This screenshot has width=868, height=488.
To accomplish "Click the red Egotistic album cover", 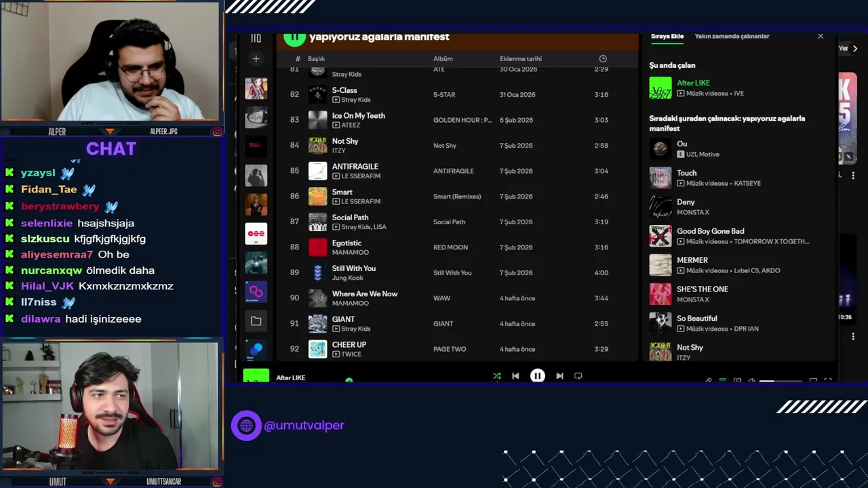I will 317,247.
